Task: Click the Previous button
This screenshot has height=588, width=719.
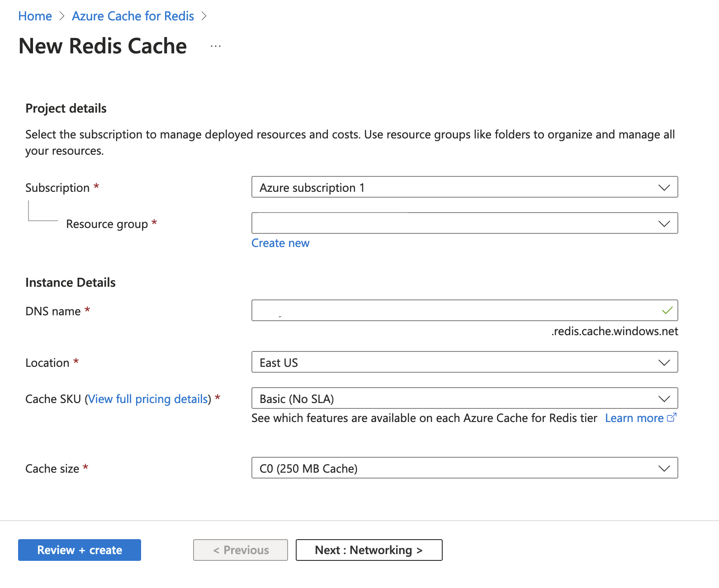Action: pyautogui.click(x=241, y=550)
